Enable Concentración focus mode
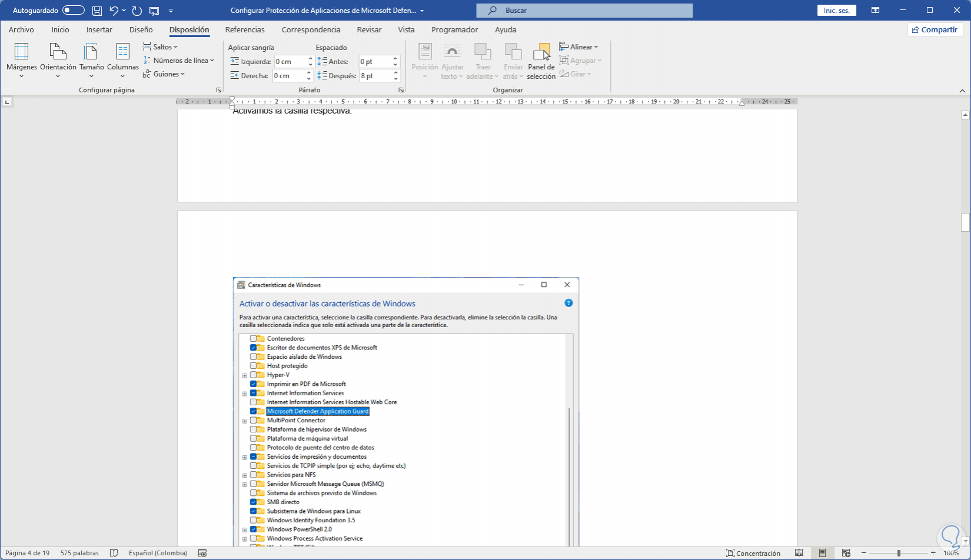 pyautogui.click(x=753, y=553)
